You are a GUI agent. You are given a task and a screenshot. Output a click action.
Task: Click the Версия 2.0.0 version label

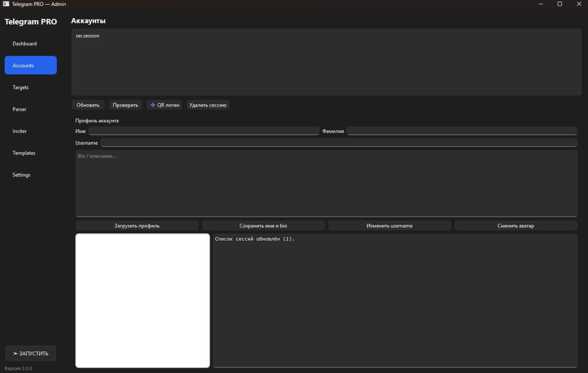click(x=18, y=368)
